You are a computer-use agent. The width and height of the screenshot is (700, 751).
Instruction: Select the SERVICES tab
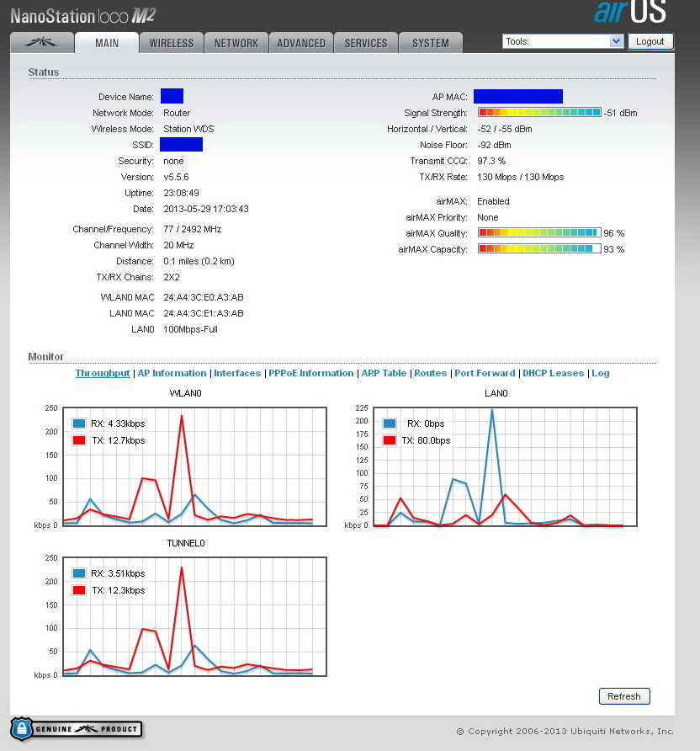pyautogui.click(x=366, y=43)
